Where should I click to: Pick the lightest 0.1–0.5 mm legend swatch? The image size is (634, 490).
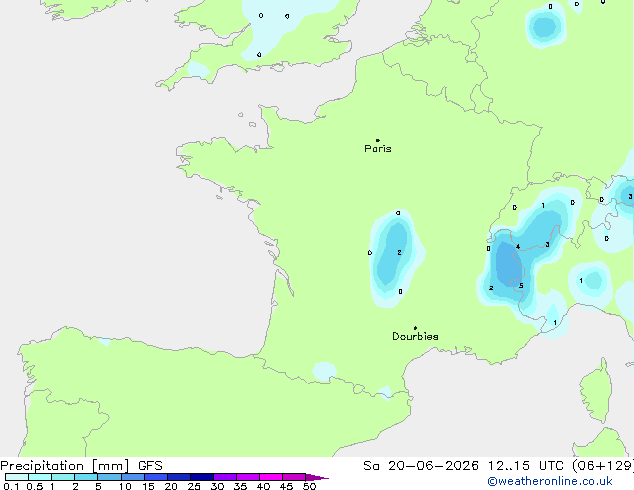tap(17, 477)
